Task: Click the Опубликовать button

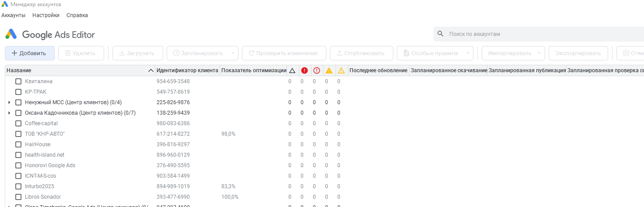Action: [x=361, y=53]
